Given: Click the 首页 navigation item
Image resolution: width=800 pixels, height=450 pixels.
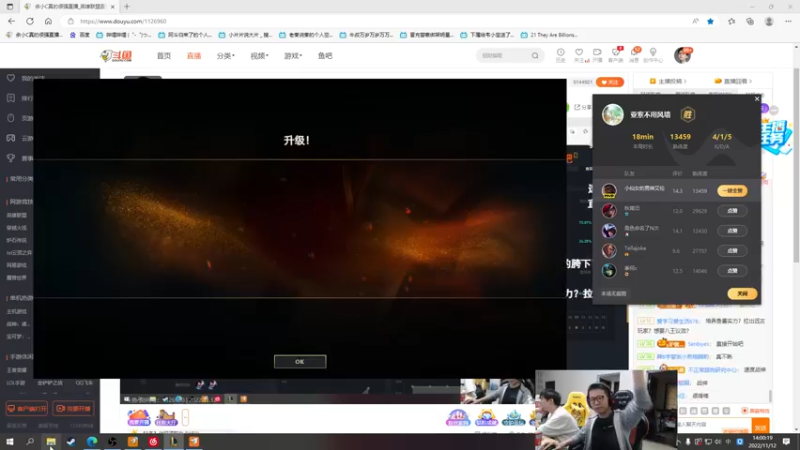Looking at the screenshot, I should 164,56.
